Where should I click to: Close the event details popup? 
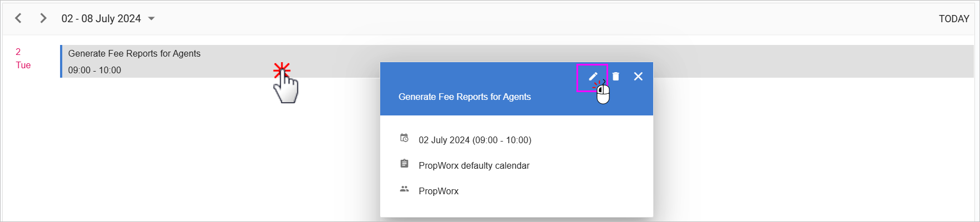(638, 77)
